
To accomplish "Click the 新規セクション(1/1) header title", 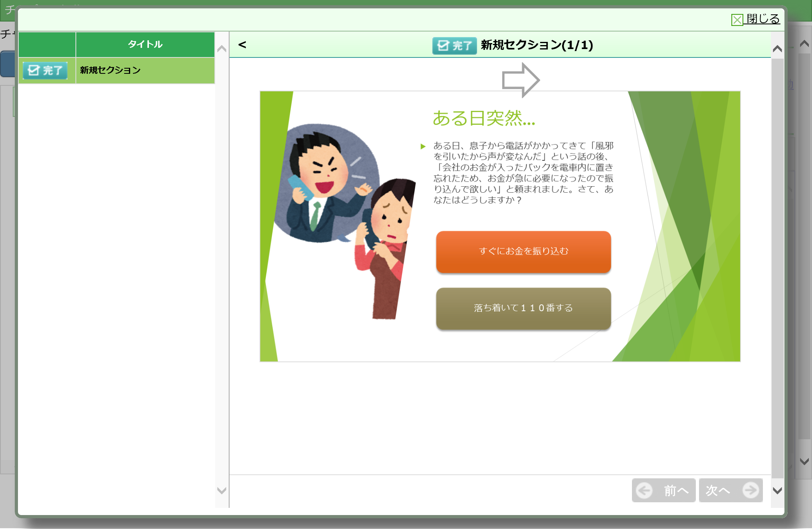I will point(537,45).
